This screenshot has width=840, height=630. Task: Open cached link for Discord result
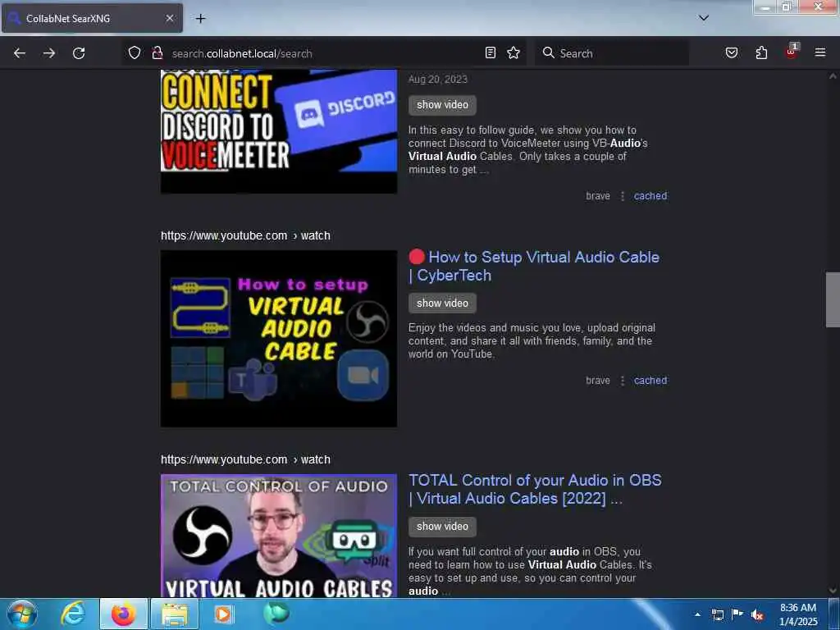651,196
